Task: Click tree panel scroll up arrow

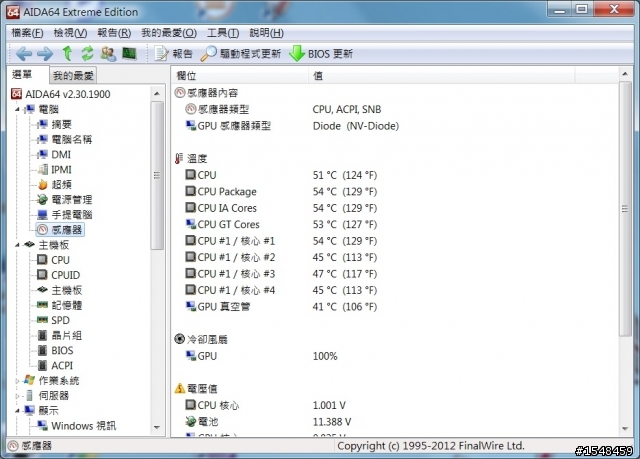Action: pos(157,94)
